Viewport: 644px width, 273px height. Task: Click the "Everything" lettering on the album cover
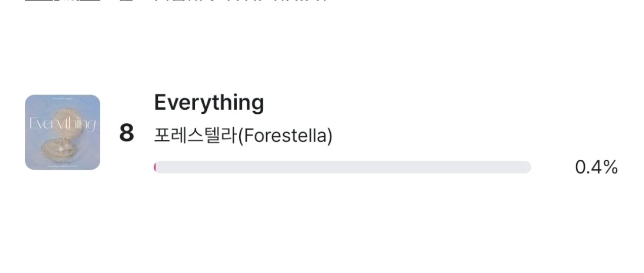[x=62, y=123]
